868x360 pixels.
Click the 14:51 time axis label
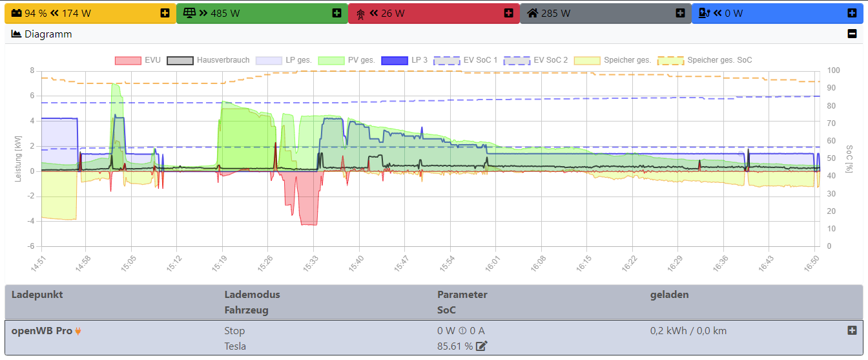coord(37,263)
